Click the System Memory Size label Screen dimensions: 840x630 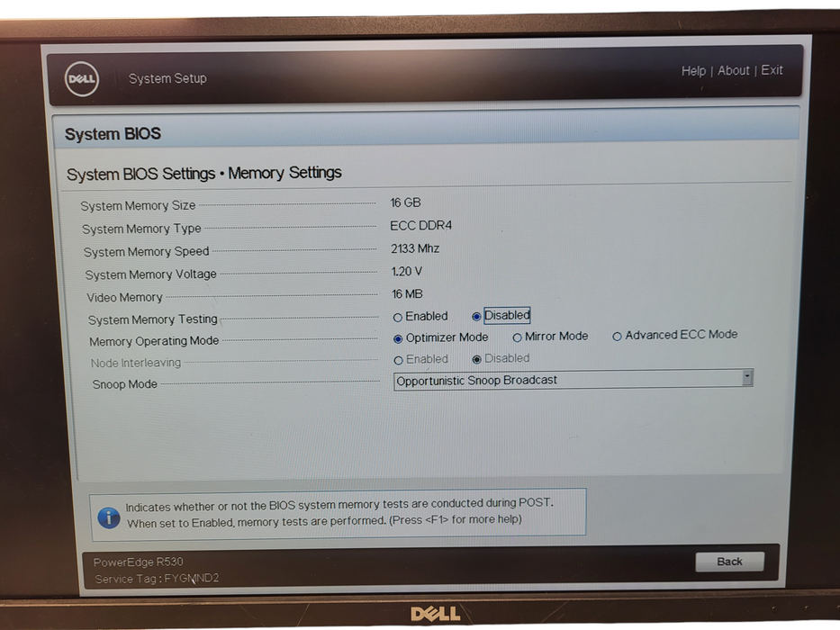[x=139, y=206]
